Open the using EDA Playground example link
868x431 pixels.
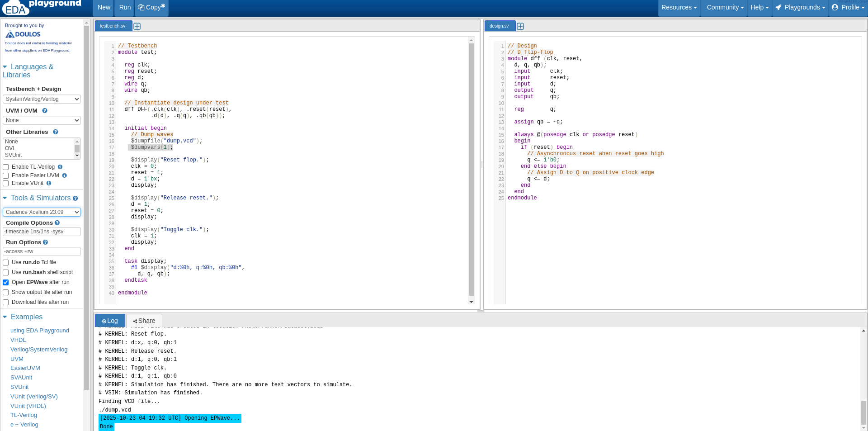click(x=40, y=331)
